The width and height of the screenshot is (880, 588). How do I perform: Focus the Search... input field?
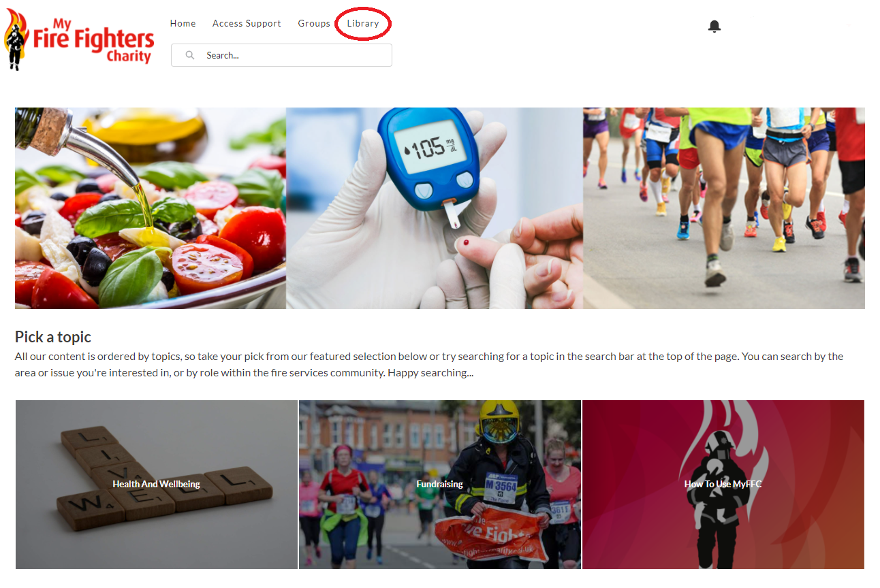point(281,55)
